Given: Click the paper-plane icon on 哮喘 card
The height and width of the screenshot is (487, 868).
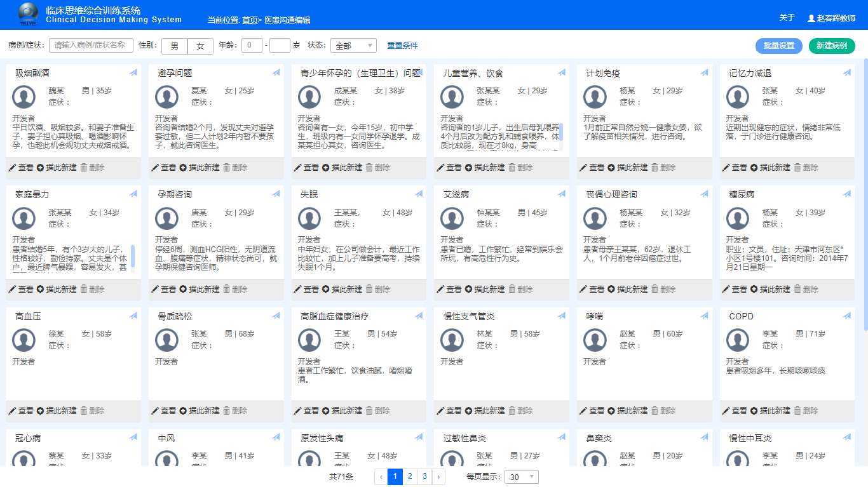Looking at the screenshot, I should [705, 316].
